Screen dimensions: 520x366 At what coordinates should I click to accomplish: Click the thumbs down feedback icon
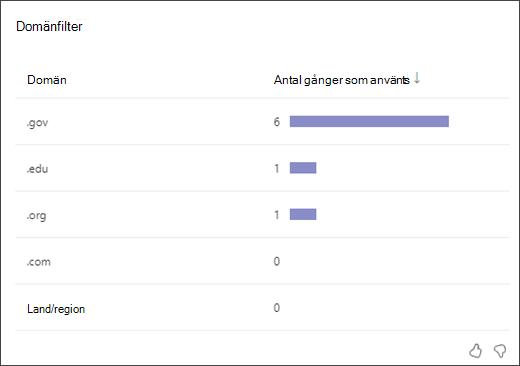pyautogui.click(x=500, y=351)
